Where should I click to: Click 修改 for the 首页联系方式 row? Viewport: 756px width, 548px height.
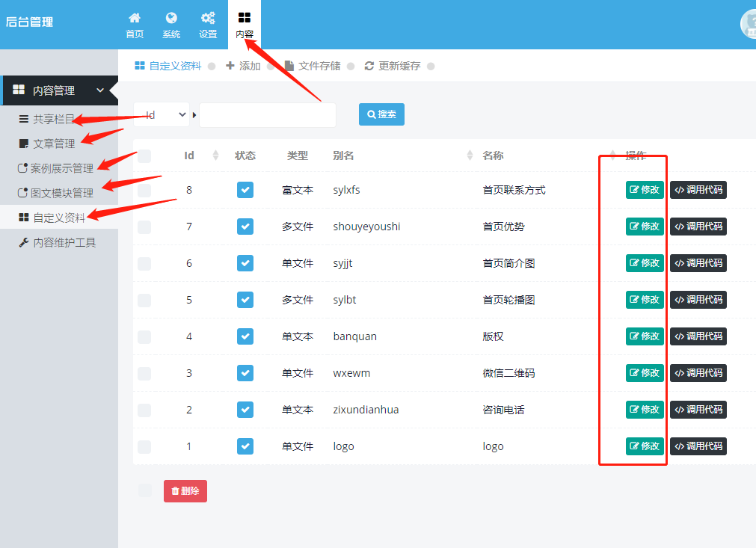tap(645, 190)
